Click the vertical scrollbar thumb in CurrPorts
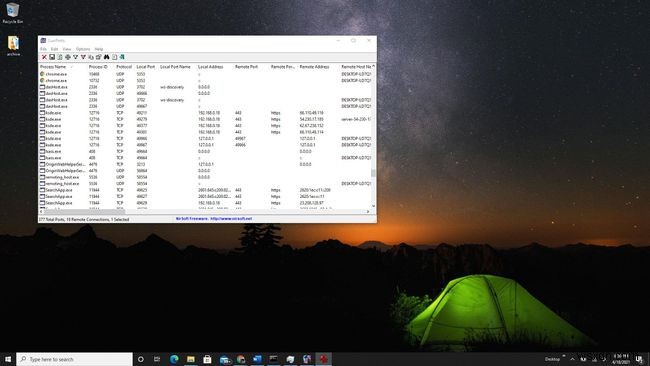This screenshot has width=650, height=366. [x=373, y=172]
